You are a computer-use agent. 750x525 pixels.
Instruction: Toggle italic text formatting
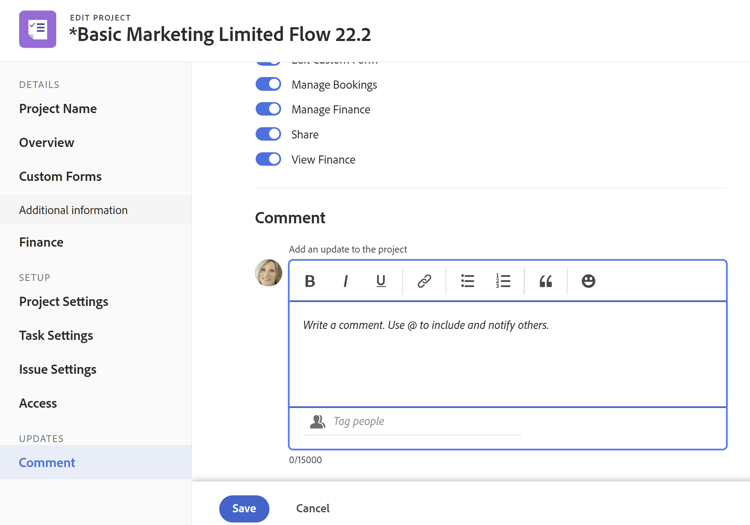click(345, 281)
